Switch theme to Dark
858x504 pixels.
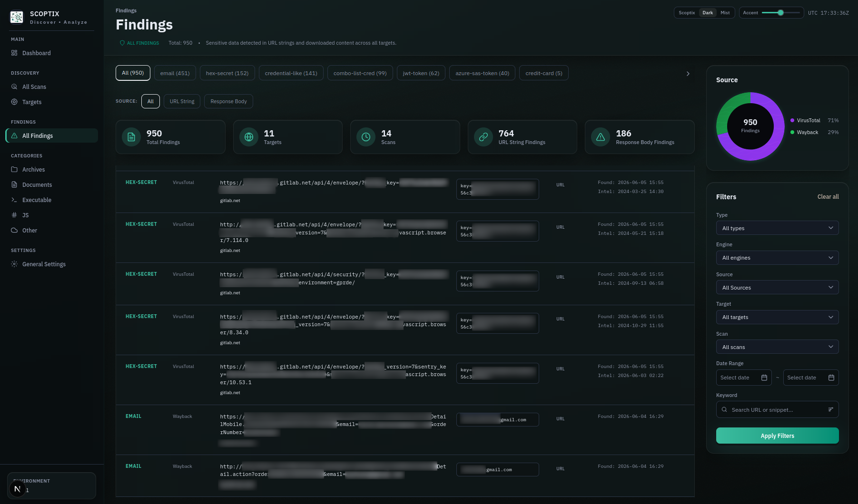click(x=708, y=13)
